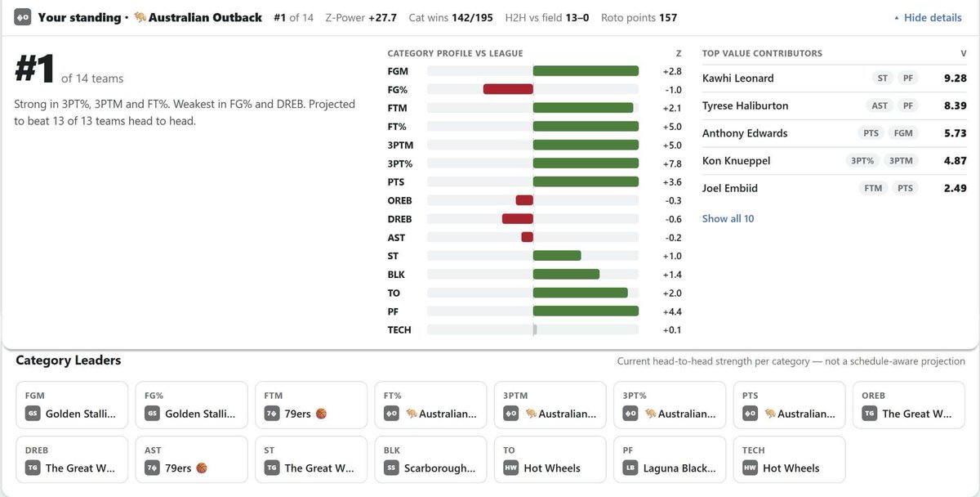
Task: Click the TG badge icon in ST card
Action: point(272,468)
